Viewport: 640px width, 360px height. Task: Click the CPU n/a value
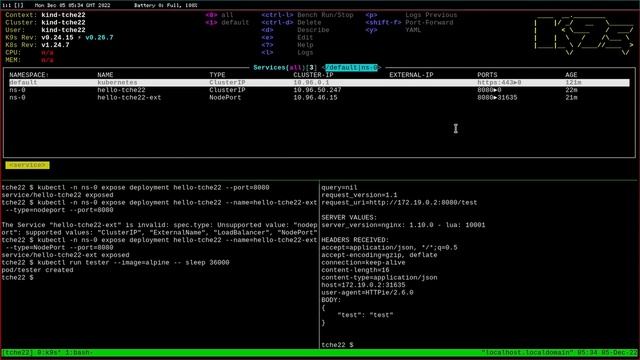[47, 53]
